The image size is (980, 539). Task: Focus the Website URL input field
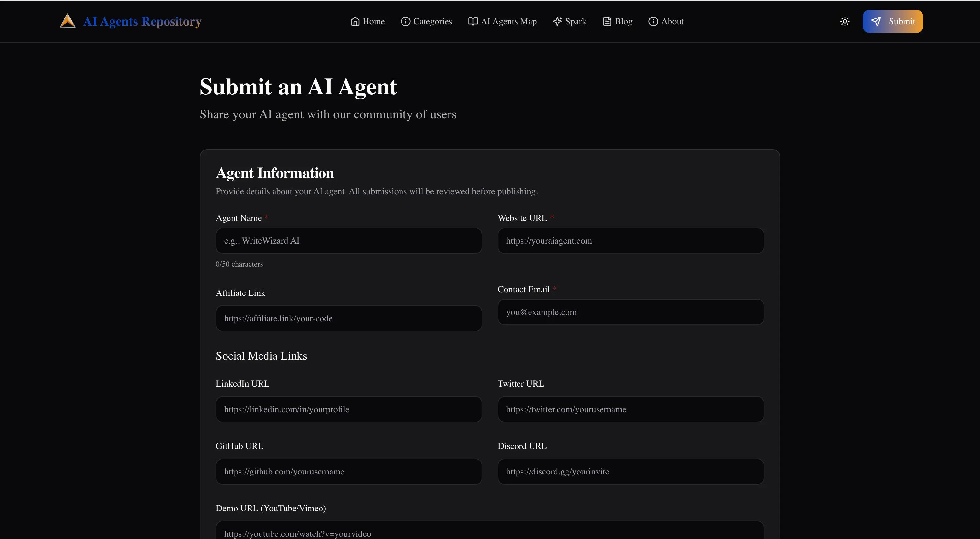pos(630,241)
